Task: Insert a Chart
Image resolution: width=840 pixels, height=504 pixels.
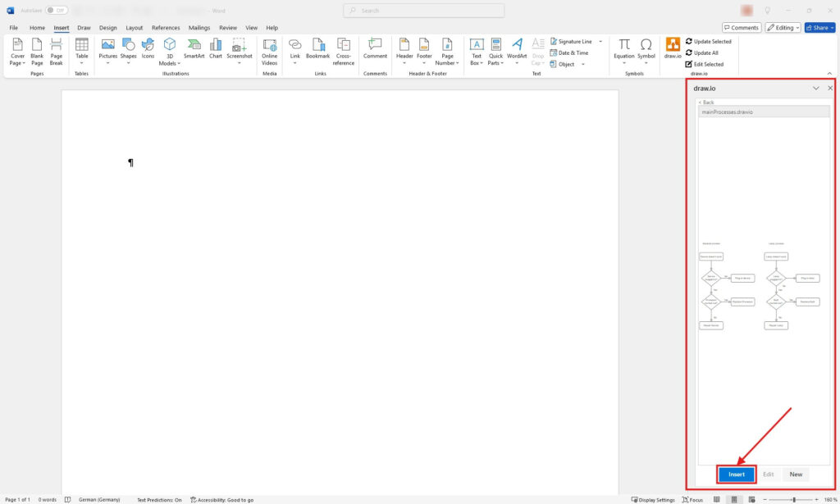Action: (x=216, y=48)
